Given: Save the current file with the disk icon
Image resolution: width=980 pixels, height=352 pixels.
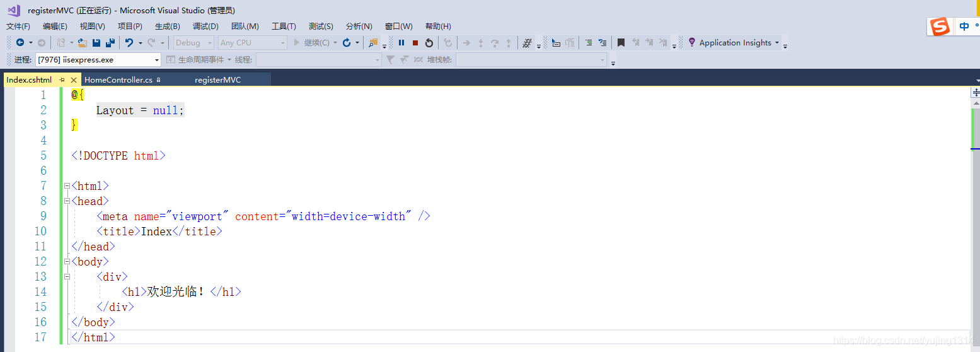Looking at the screenshot, I should coord(96,43).
